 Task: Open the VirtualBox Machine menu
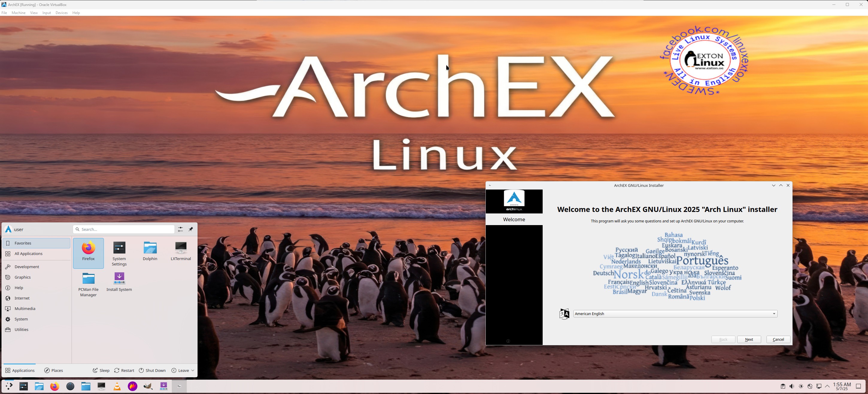(x=19, y=13)
